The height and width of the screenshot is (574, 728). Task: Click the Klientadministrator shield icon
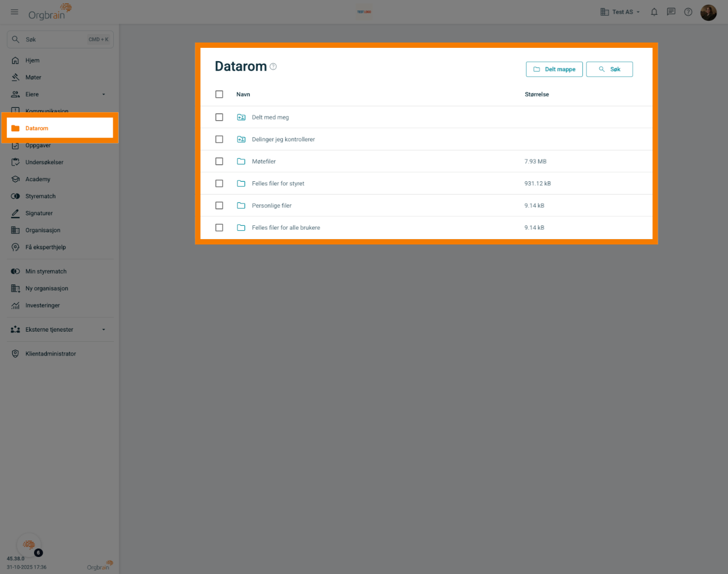(15, 354)
